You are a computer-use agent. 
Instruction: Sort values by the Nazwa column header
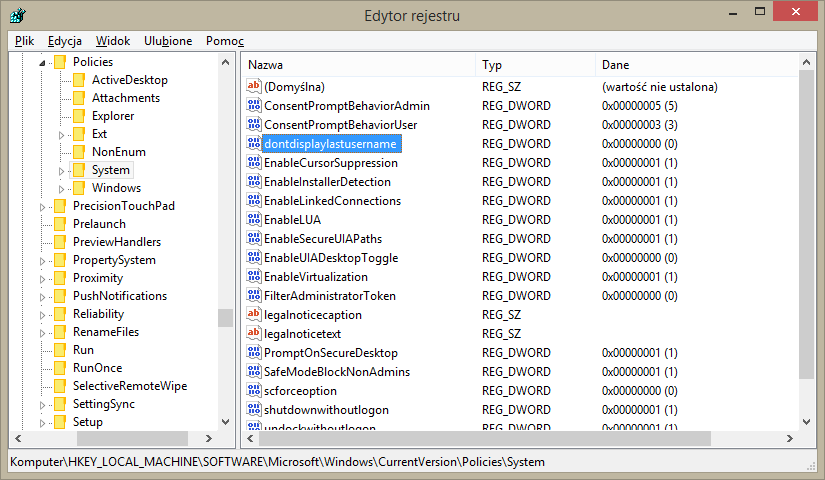click(x=359, y=65)
